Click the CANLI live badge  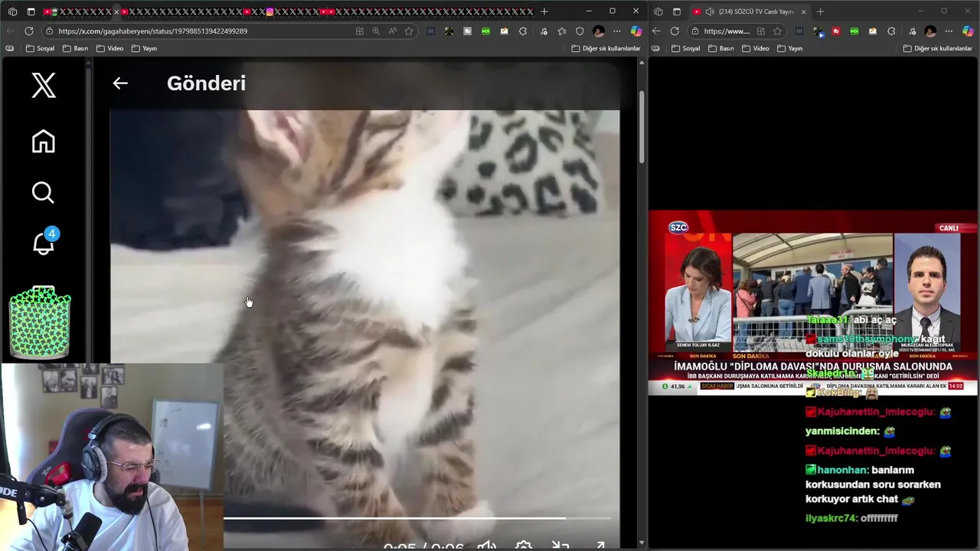(949, 228)
